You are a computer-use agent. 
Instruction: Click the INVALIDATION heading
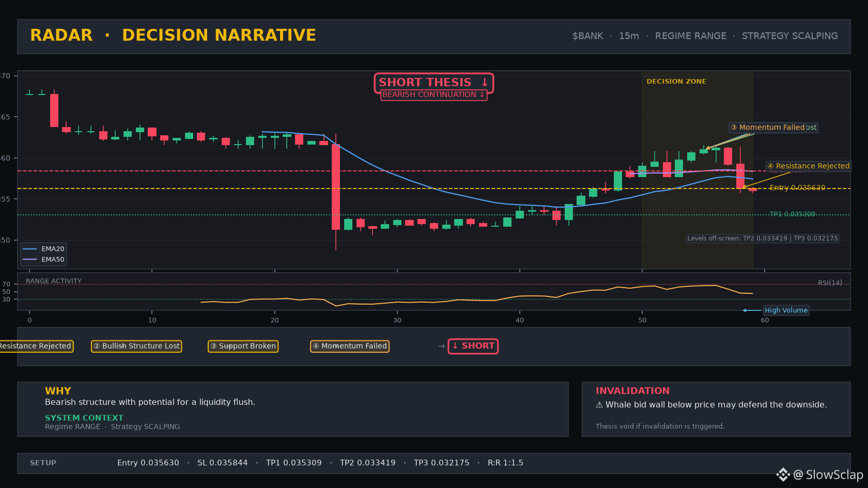(632, 391)
